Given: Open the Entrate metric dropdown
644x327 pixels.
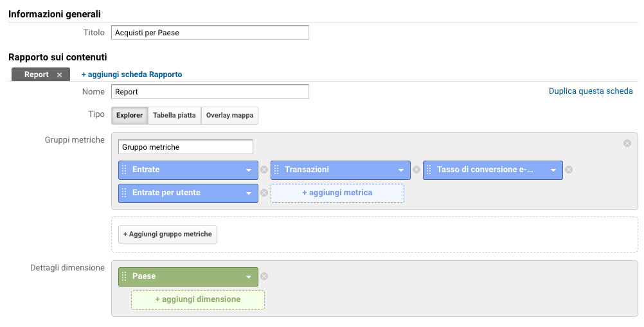Looking at the screenshot, I should 249,170.
